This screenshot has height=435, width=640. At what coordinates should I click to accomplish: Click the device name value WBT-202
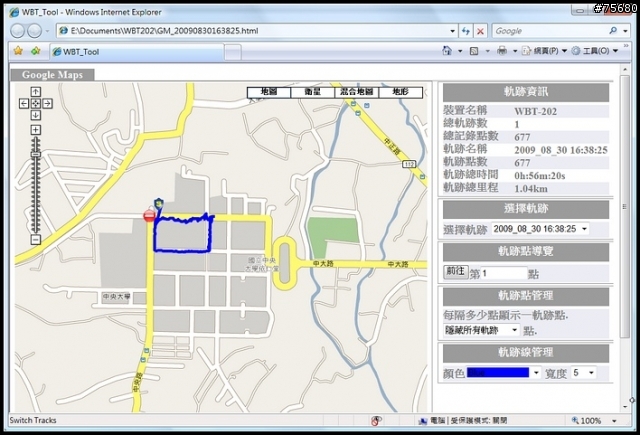(536, 111)
